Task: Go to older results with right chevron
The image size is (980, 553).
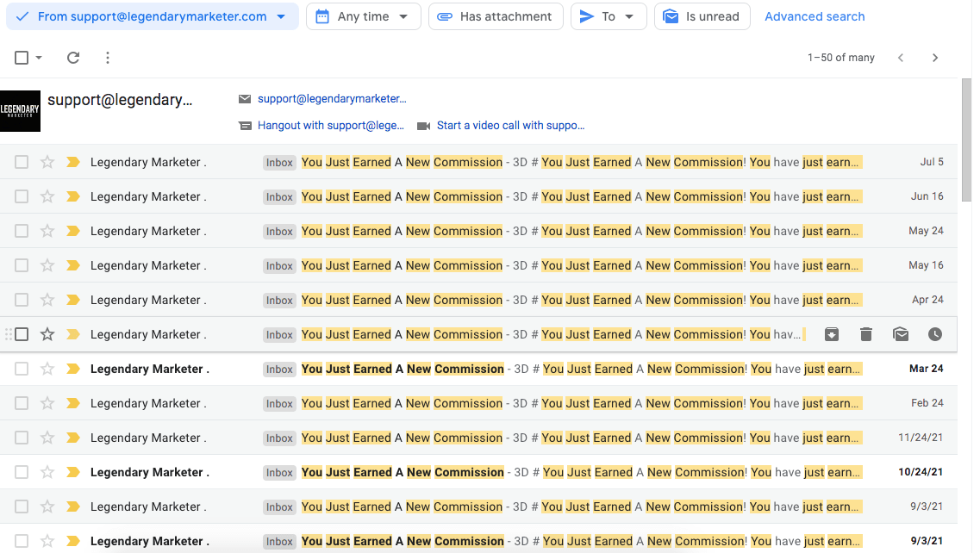Action: click(x=935, y=58)
